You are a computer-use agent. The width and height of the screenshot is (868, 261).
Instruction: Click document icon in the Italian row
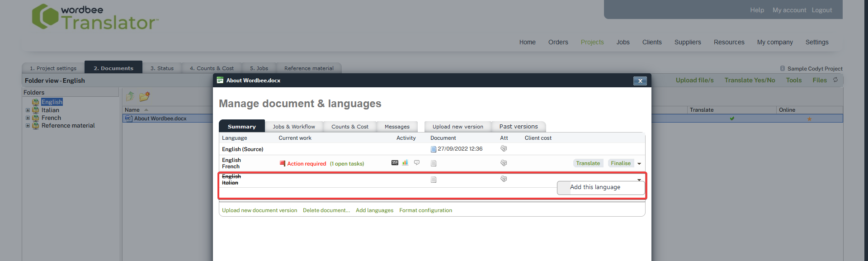point(434,180)
